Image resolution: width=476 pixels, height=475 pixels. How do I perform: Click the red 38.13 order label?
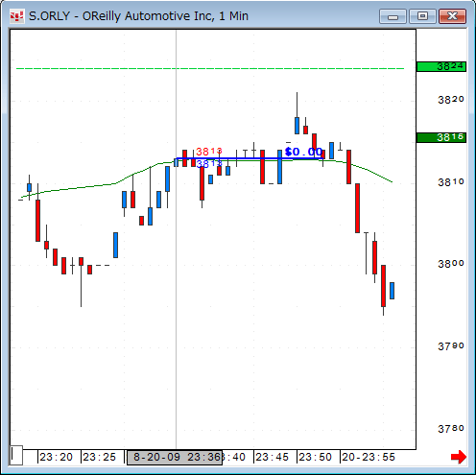click(209, 151)
